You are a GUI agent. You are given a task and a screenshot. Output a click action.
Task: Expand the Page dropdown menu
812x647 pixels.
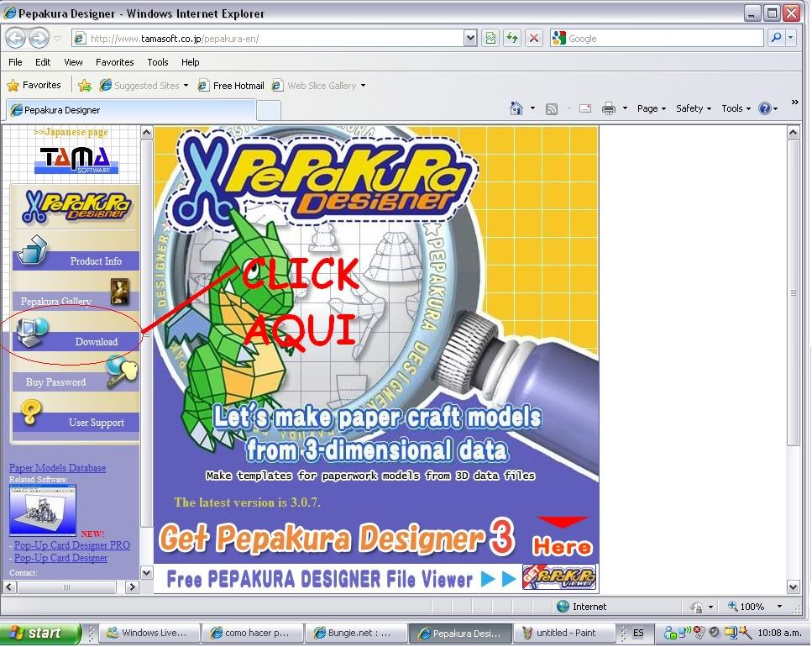tap(651, 108)
